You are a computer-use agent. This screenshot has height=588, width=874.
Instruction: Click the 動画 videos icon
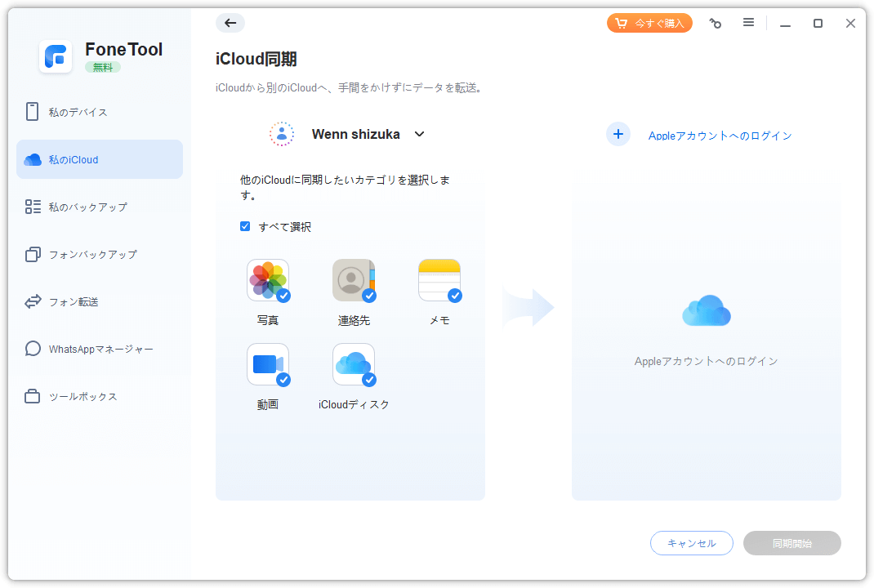point(268,364)
